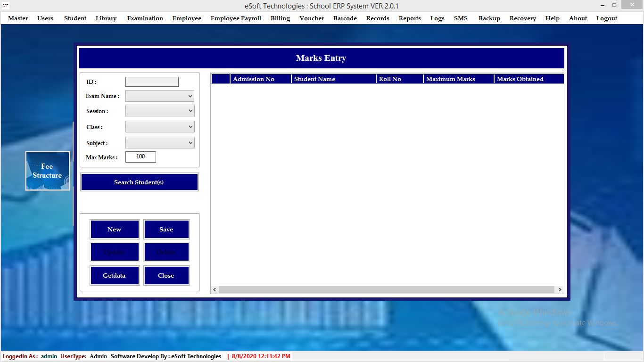This screenshot has width=644, height=362.
Task: Open the Library menu
Action: tap(106, 18)
